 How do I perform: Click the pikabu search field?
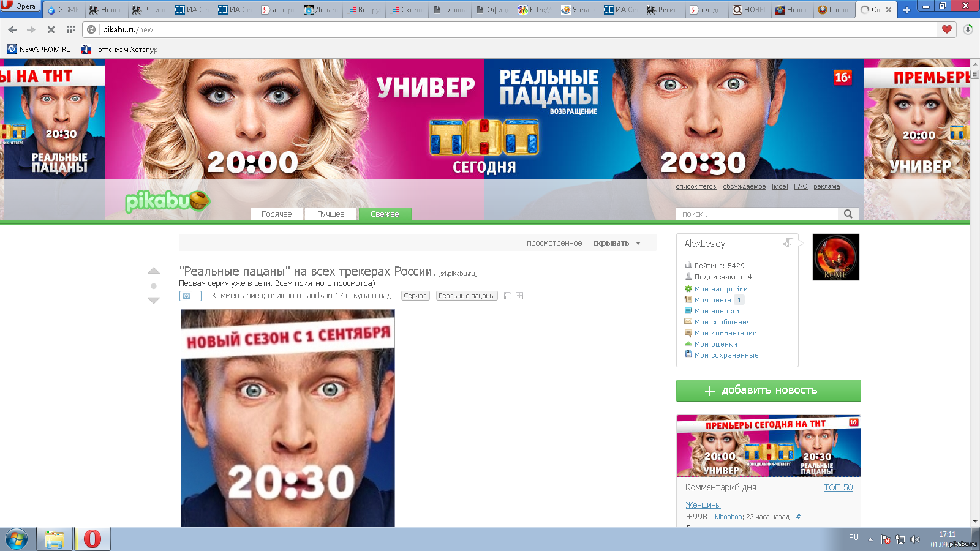pyautogui.click(x=757, y=214)
